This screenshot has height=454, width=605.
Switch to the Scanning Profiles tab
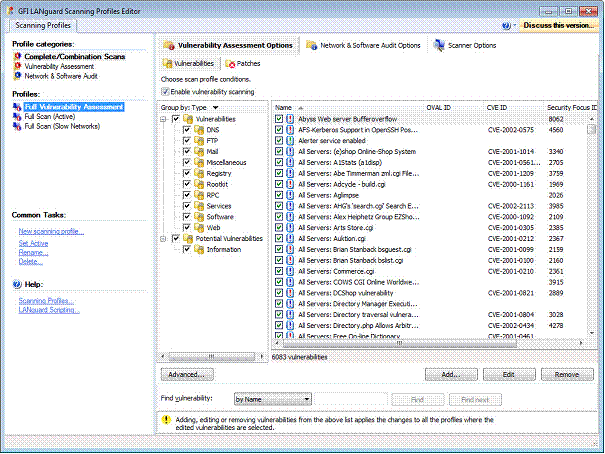43,25
